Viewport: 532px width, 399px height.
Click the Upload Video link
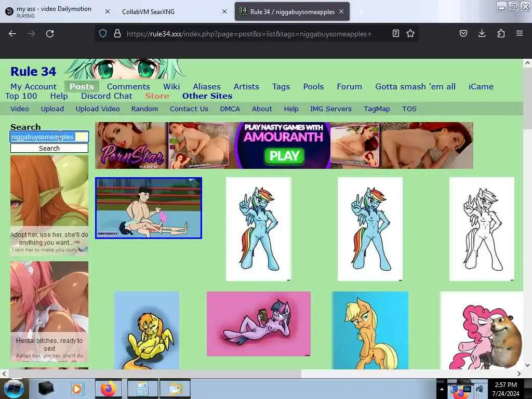pos(98,109)
